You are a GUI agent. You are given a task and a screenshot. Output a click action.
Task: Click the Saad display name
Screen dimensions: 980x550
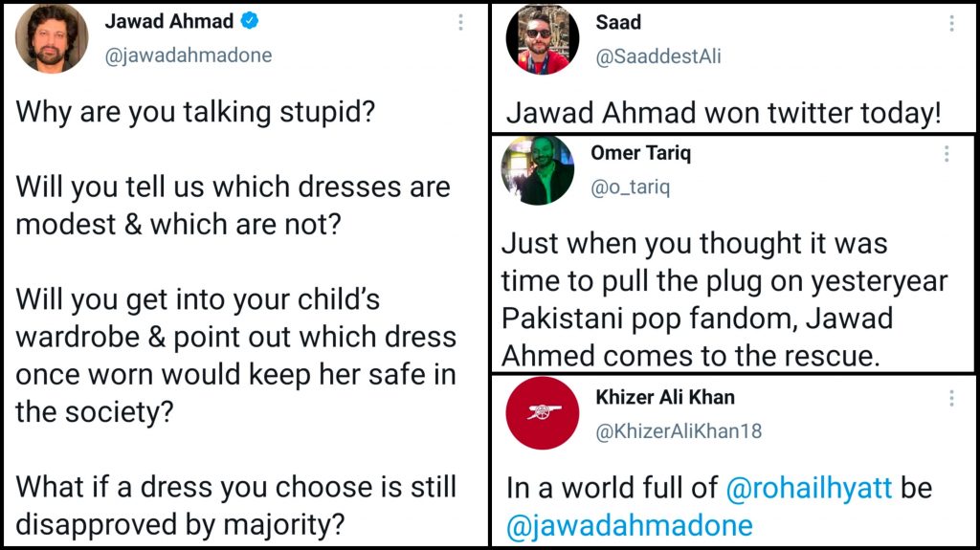point(618,22)
